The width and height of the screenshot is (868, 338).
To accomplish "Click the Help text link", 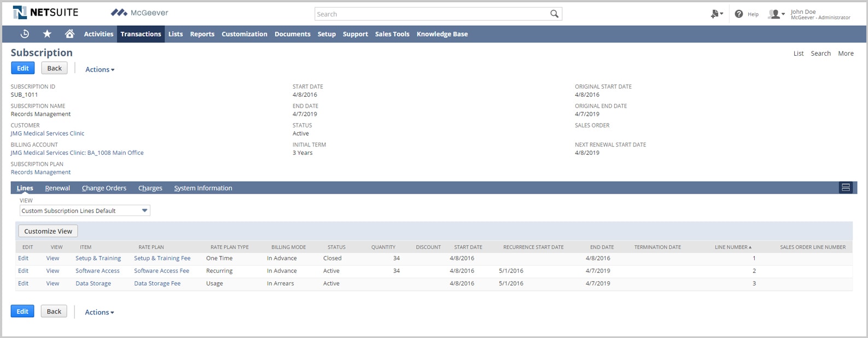I will (x=753, y=14).
